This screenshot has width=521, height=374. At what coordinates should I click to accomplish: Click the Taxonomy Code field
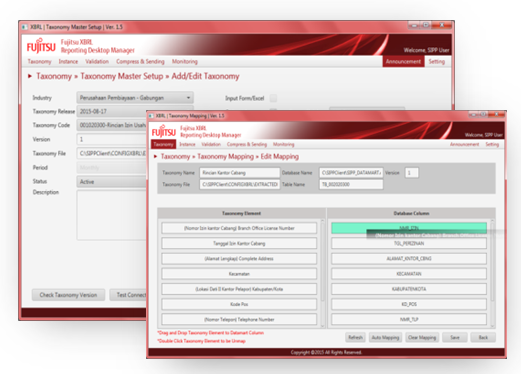112,125
